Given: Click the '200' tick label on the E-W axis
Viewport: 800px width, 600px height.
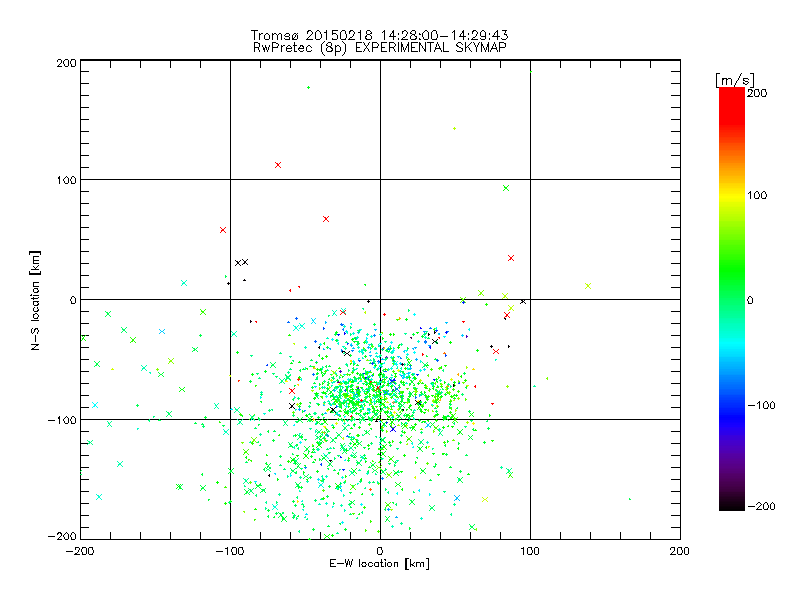Looking at the screenshot, I should [680, 551].
